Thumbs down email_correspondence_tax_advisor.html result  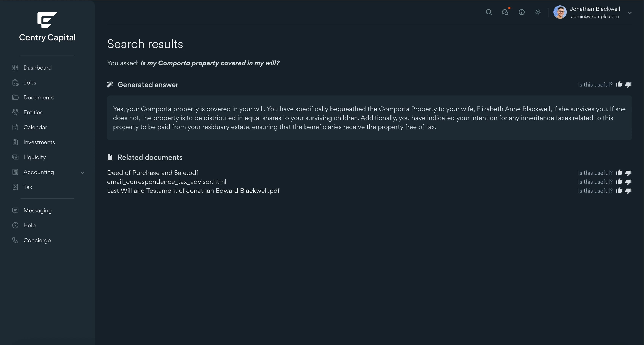629,182
